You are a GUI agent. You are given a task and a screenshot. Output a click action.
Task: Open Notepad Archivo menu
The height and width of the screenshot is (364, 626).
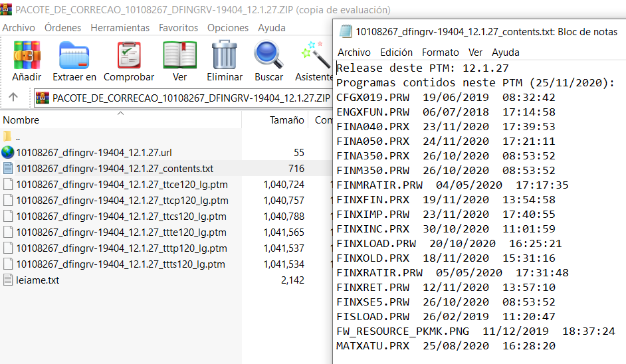pyautogui.click(x=354, y=52)
